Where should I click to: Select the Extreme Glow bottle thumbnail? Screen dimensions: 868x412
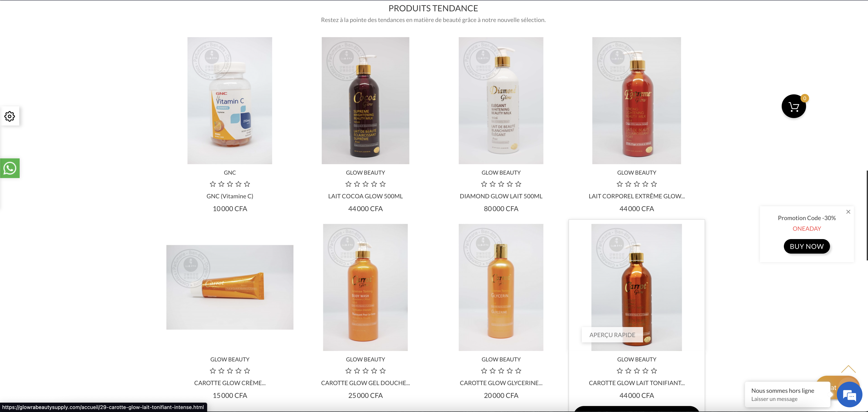tap(636, 101)
